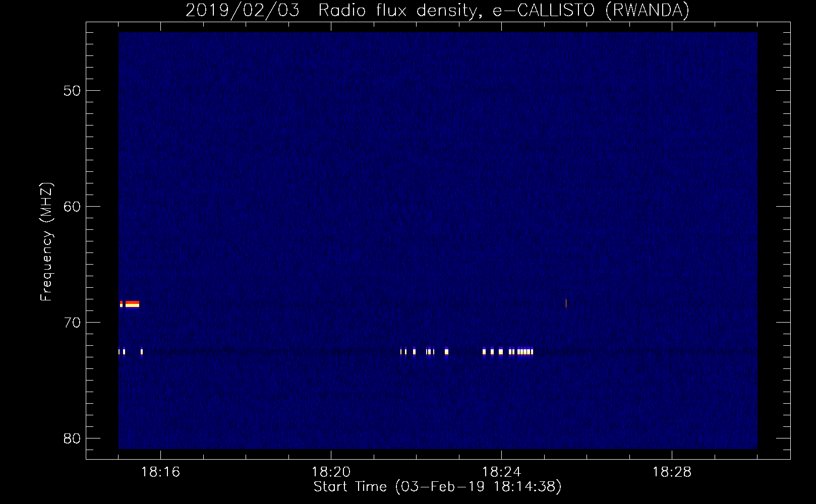Click the 18:24 time tick label
The image size is (816, 504).
501,472
